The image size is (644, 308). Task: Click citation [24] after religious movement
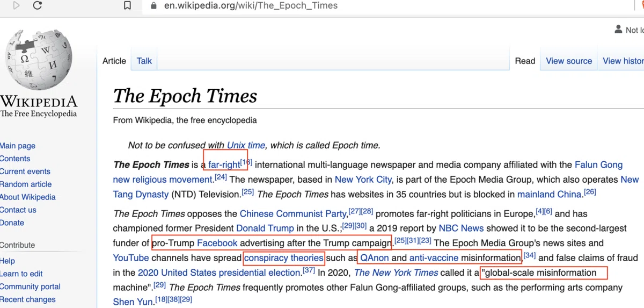221,176
